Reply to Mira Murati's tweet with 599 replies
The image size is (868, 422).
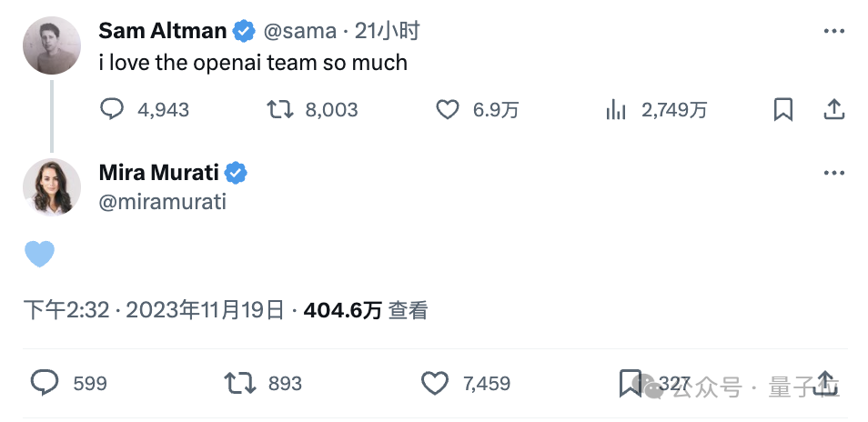point(44,383)
